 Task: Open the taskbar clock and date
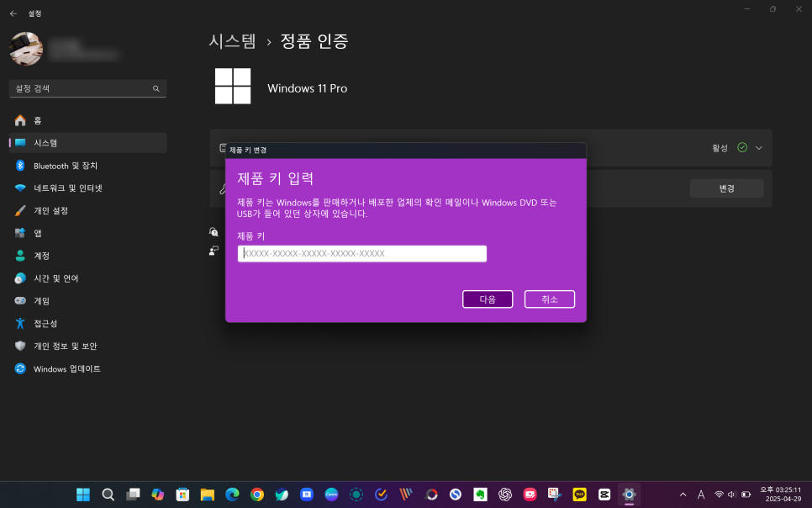780,495
